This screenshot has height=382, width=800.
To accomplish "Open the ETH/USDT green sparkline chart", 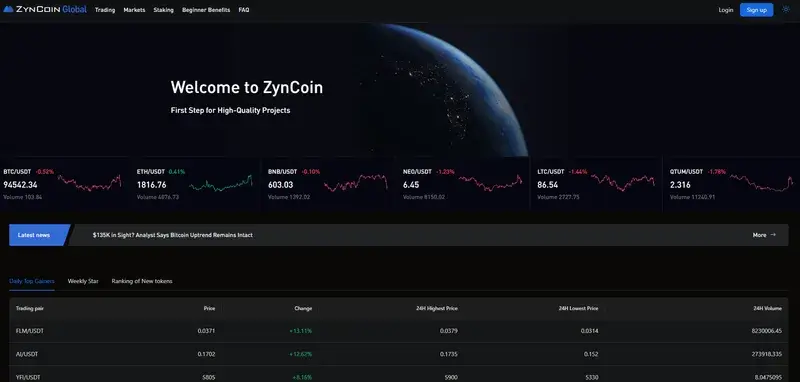I will click(221, 184).
